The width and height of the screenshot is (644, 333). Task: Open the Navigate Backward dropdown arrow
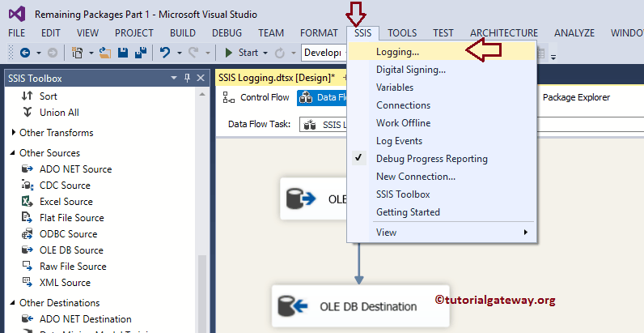coord(39,53)
